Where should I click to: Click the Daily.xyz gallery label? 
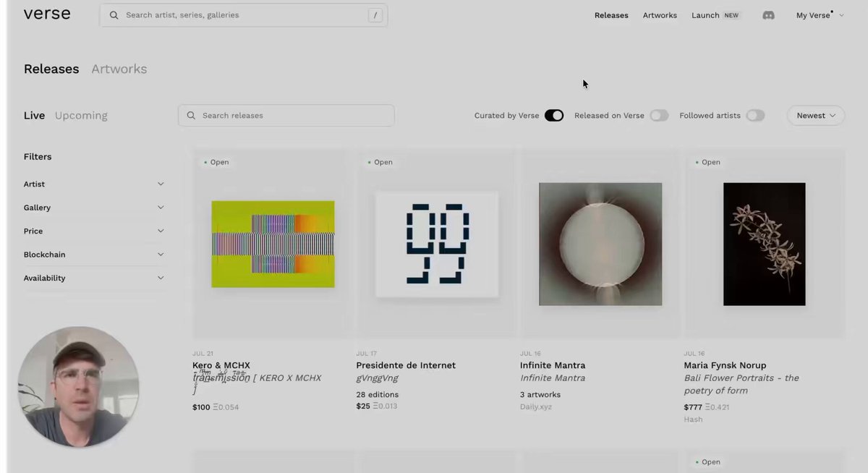[535, 407]
